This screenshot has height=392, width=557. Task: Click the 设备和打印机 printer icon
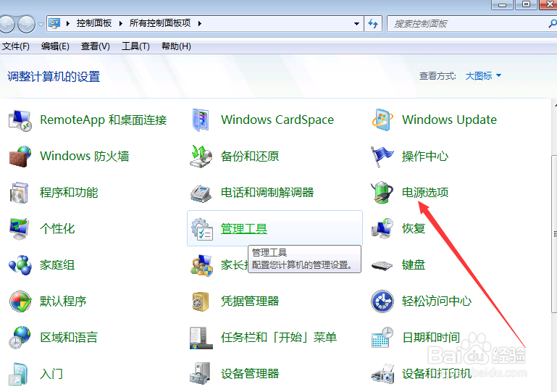tap(382, 374)
